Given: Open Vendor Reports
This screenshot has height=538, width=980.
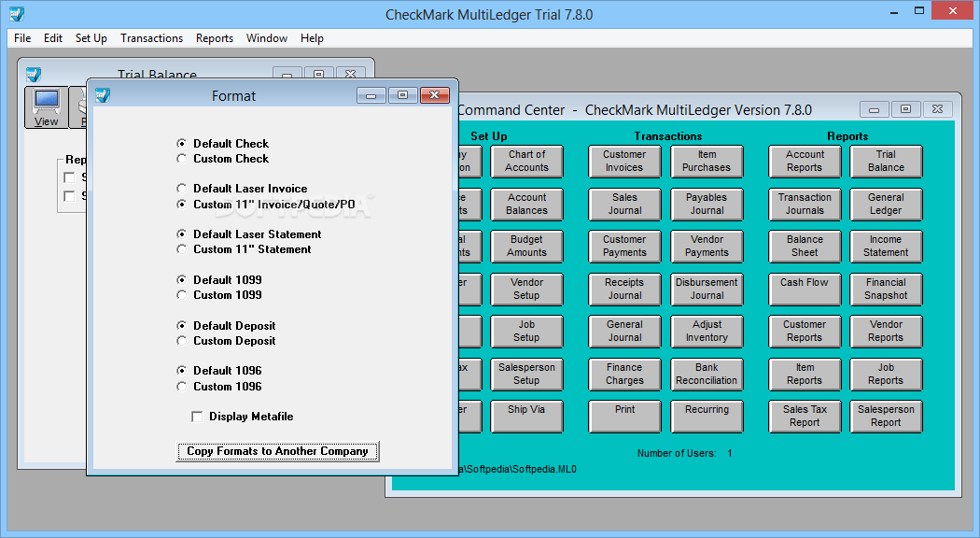Looking at the screenshot, I should click(x=887, y=332).
